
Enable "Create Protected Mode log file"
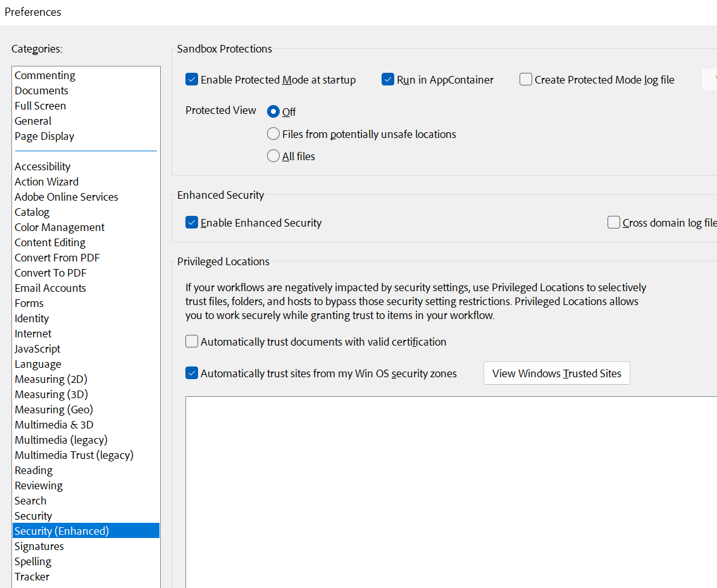(x=526, y=79)
